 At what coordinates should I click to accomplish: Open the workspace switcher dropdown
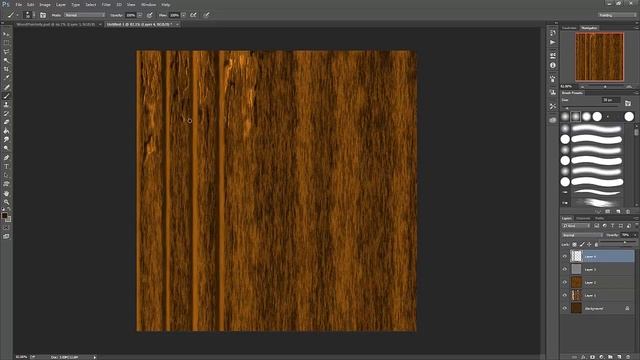point(617,15)
